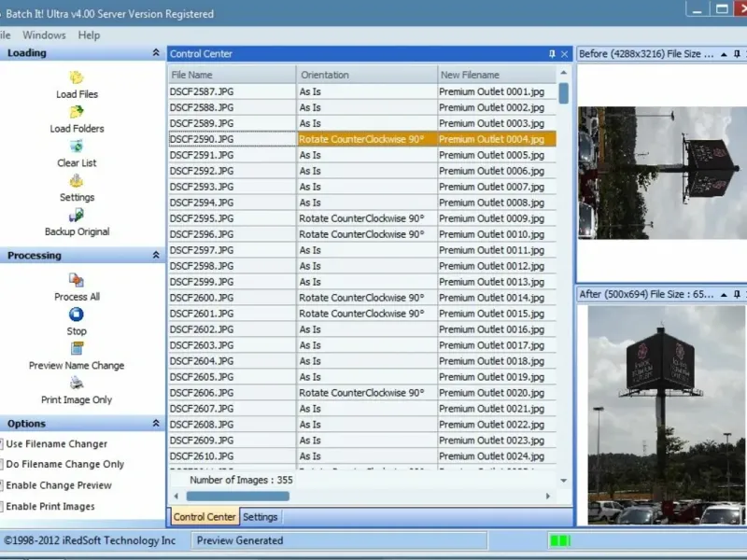Click the Clear List icon
747x560 pixels.
coord(77,147)
